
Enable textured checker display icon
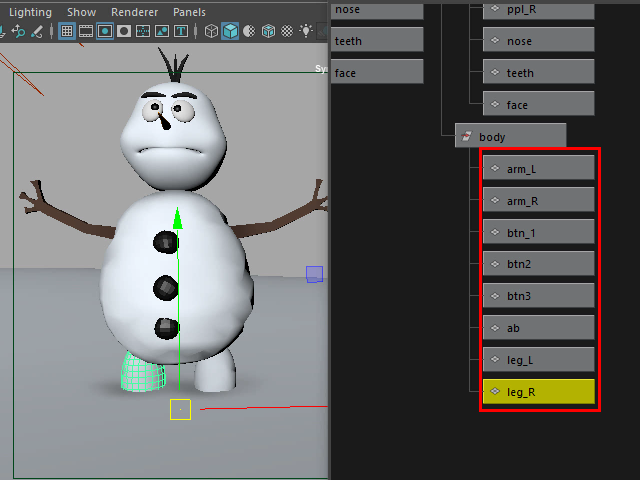click(x=287, y=31)
